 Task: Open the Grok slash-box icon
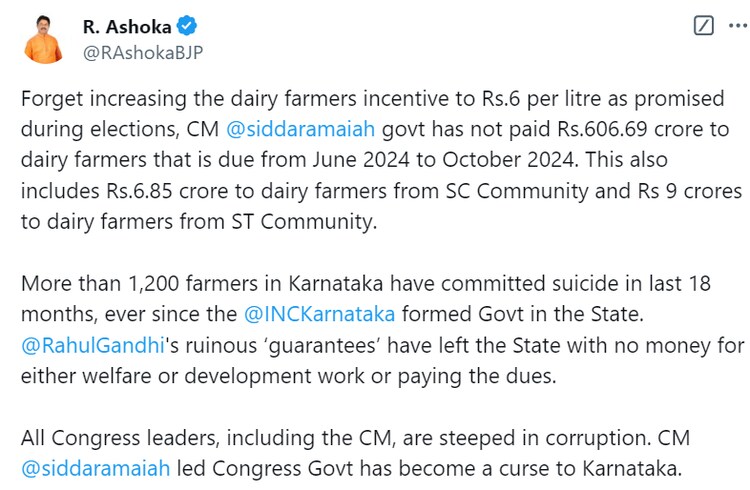(x=704, y=27)
